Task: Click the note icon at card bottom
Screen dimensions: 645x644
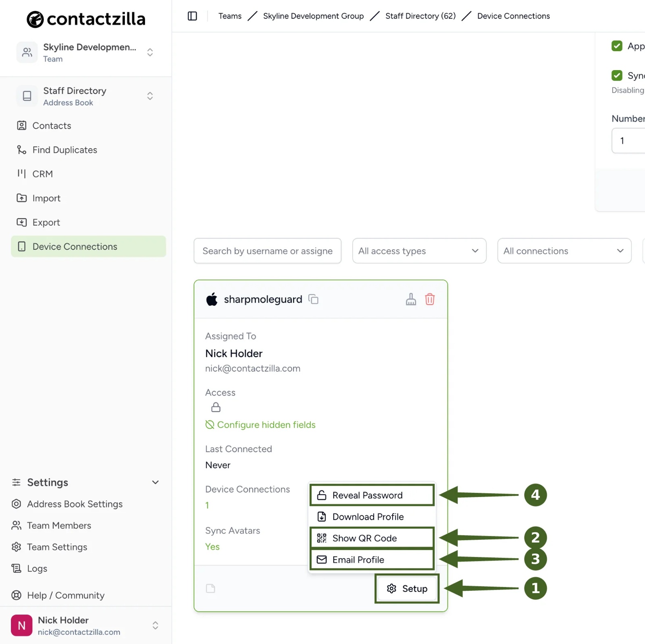Action: pyautogui.click(x=210, y=588)
